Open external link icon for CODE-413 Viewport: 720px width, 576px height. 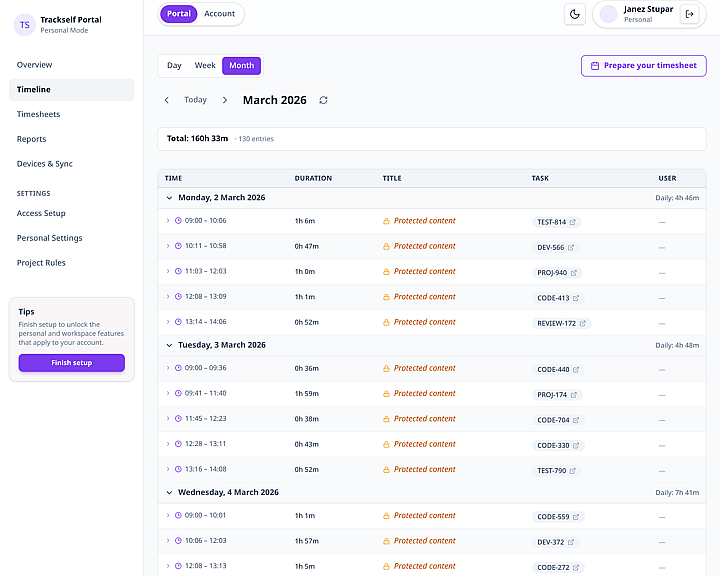coord(576,298)
